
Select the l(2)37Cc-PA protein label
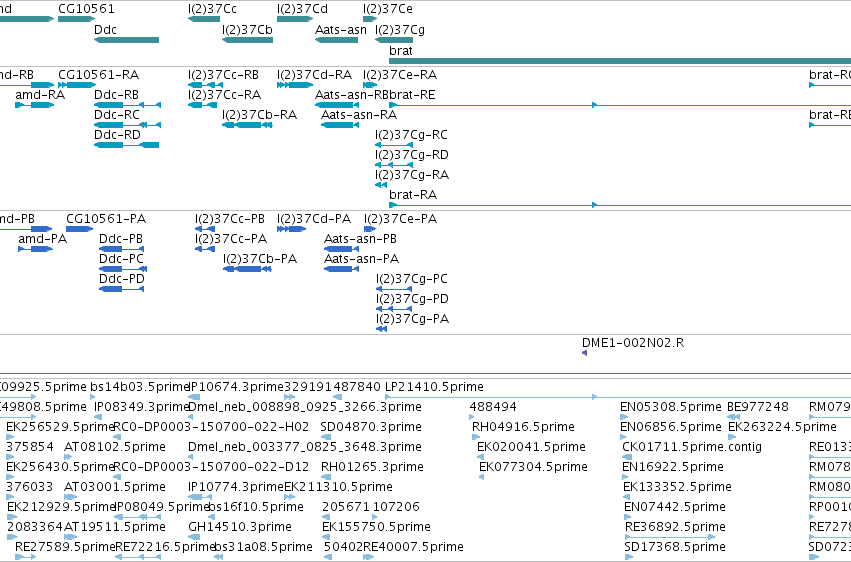[x=231, y=239]
